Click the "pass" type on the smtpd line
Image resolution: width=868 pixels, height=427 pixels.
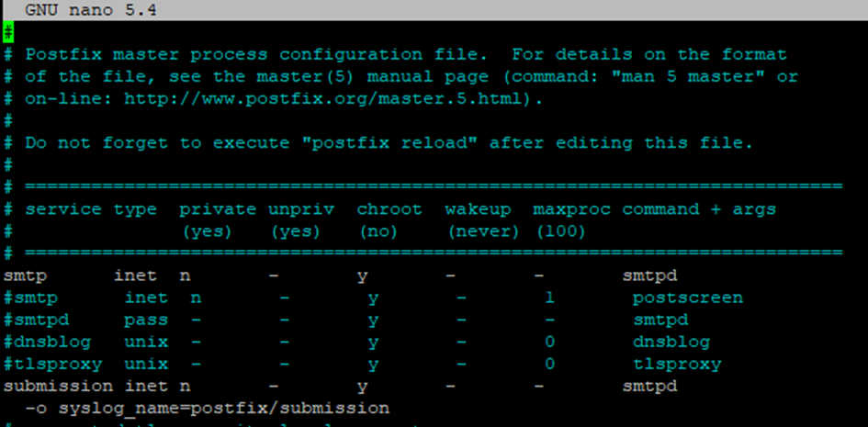146,320
